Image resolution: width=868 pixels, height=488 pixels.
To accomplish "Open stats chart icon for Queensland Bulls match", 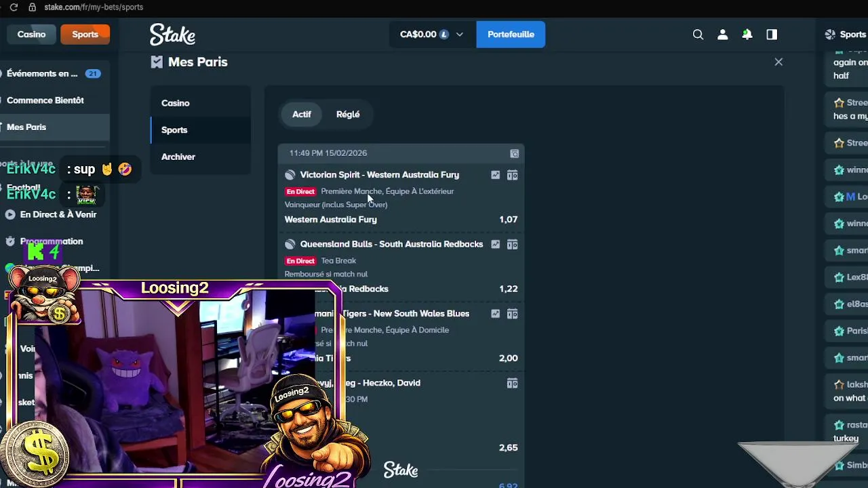I will (496, 244).
